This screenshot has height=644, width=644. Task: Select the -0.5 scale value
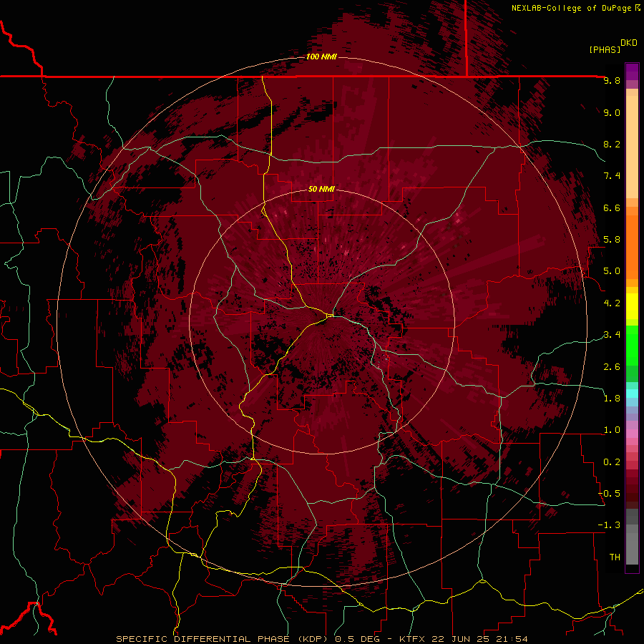(610, 494)
